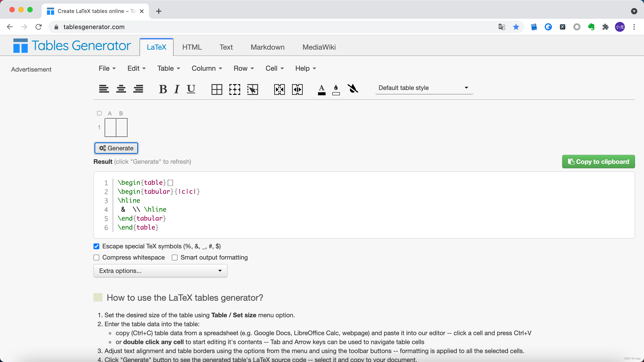Image resolution: width=644 pixels, height=362 pixels.
Task: Open the Default table style dropdown
Action: pyautogui.click(x=423, y=88)
